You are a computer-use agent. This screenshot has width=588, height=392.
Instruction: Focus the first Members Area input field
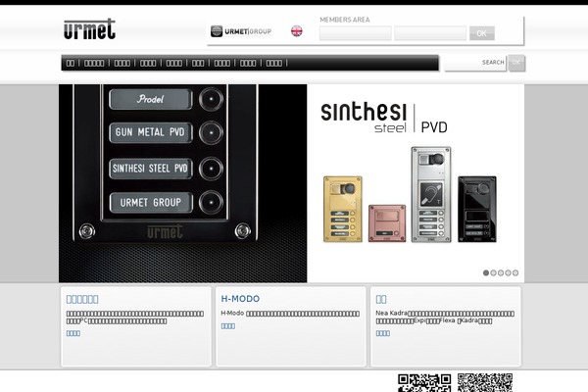[x=356, y=33]
